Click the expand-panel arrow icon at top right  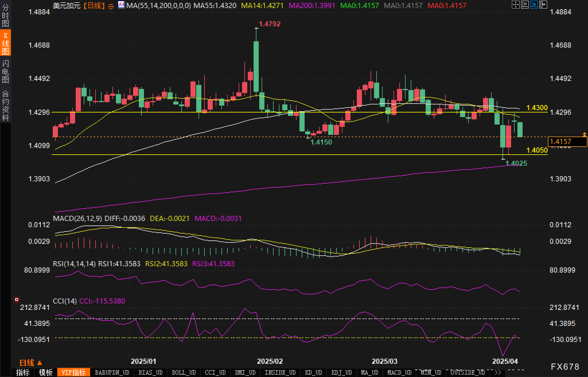(x=543, y=5)
